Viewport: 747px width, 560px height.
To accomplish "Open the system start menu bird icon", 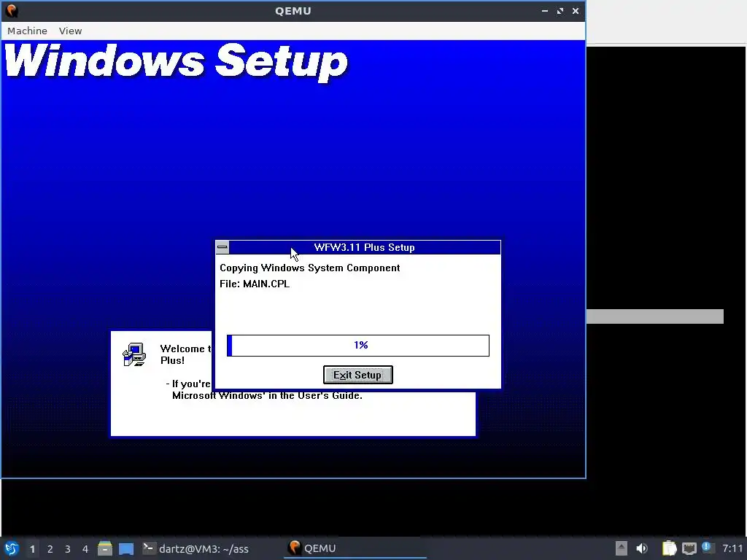I will tap(12, 548).
